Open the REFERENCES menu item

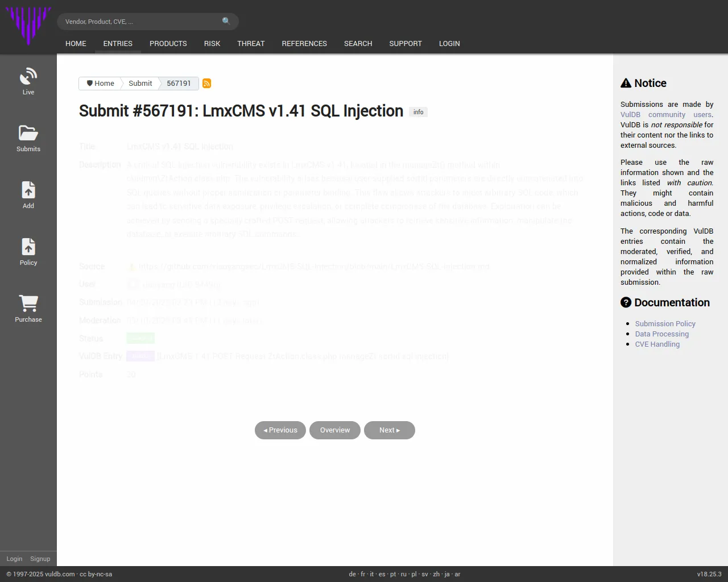click(x=304, y=44)
